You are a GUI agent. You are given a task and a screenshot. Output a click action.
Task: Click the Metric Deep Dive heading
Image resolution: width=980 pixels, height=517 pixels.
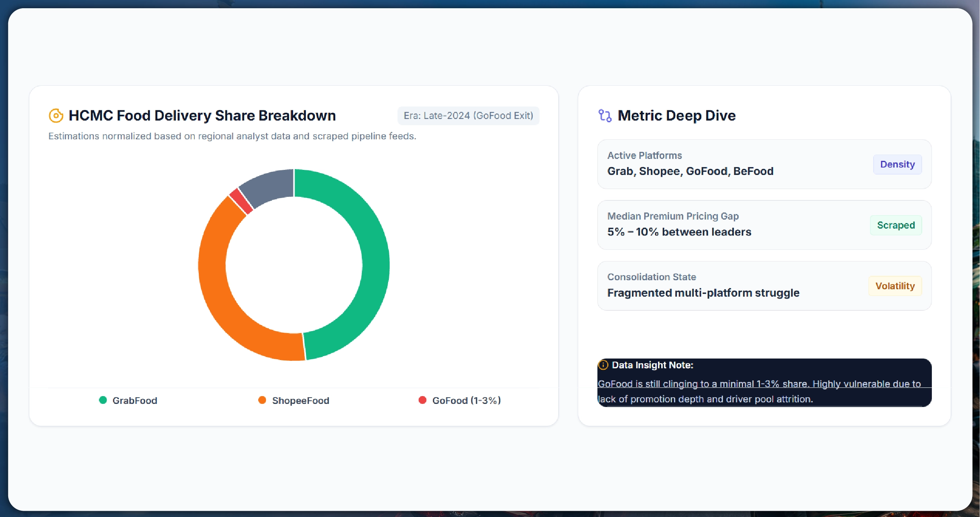click(x=676, y=115)
